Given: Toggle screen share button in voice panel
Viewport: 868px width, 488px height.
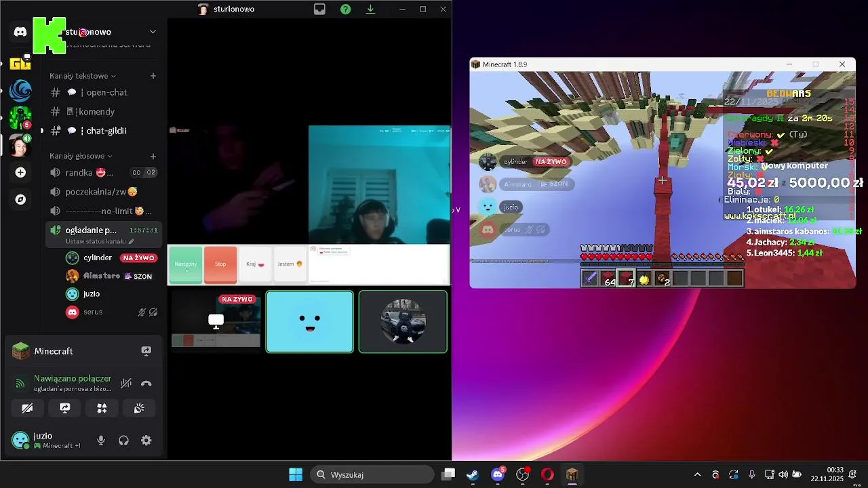Looking at the screenshot, I should 65,408.
